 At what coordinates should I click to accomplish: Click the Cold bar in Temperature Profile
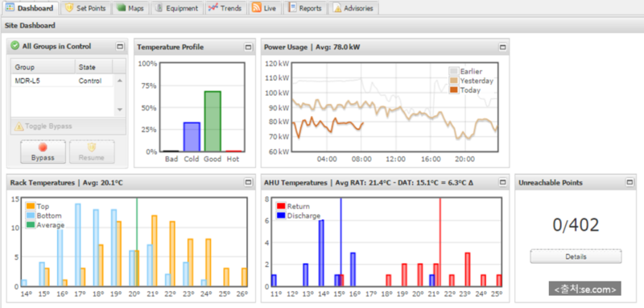[x=192, y=137]
